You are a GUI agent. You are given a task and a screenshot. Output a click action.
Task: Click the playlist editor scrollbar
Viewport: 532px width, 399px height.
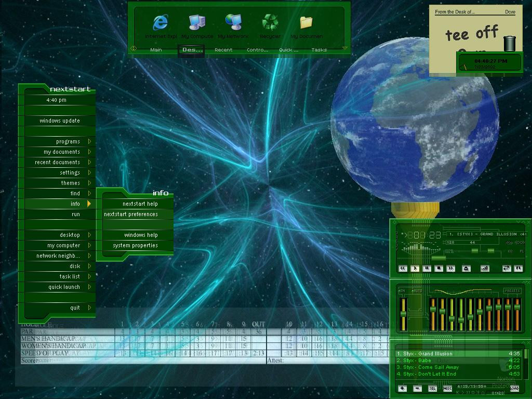tap(526, 363)
